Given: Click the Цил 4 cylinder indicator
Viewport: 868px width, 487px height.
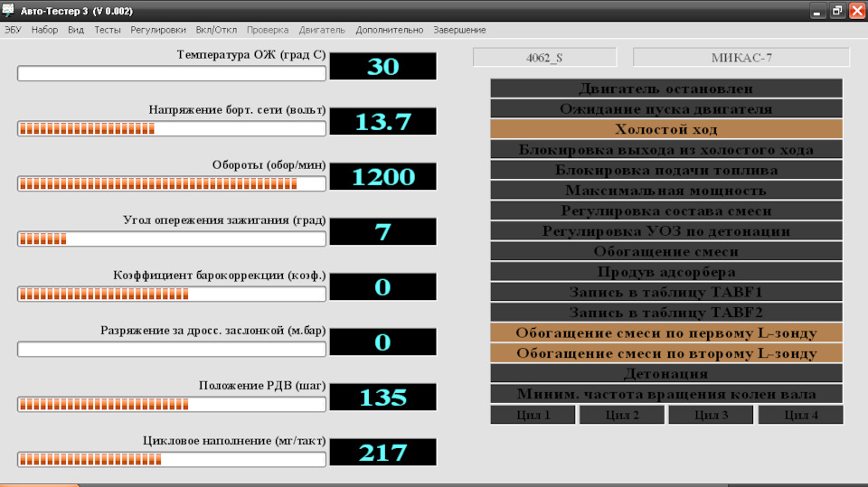Looking at the screenshot, I should pyautogui.click(x=801, y=415).
